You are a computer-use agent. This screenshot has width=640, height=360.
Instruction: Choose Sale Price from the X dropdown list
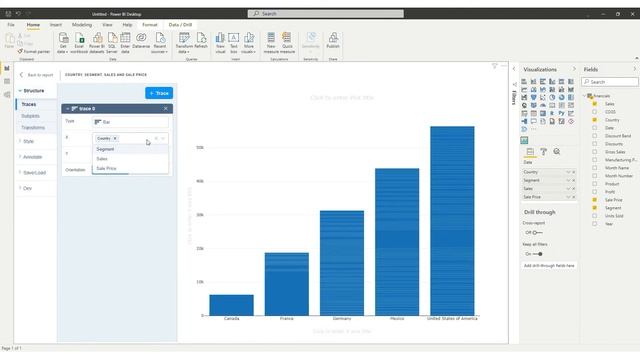click(x=130, y=168)
